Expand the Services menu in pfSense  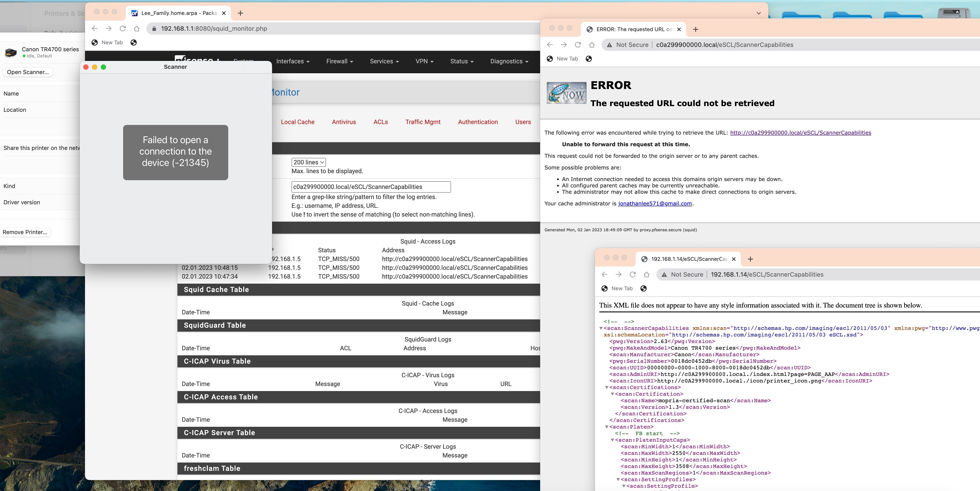pos(384,61)
